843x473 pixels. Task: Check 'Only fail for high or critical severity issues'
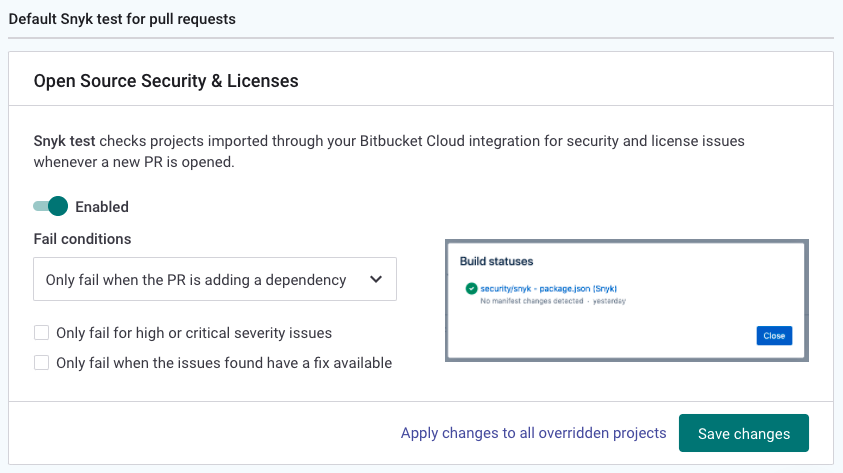pyautogui.click(x=41, y=333)
